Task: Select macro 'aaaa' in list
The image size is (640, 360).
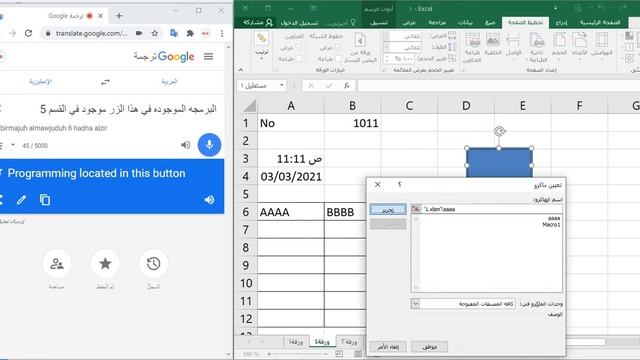Action: (554, 218)
